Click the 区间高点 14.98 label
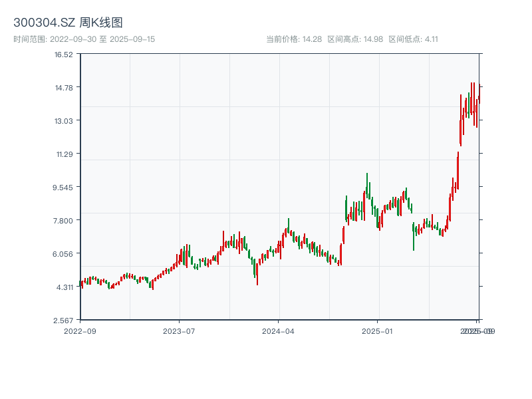This screenshot has height=399, width=532. click(x=355, y=39)
